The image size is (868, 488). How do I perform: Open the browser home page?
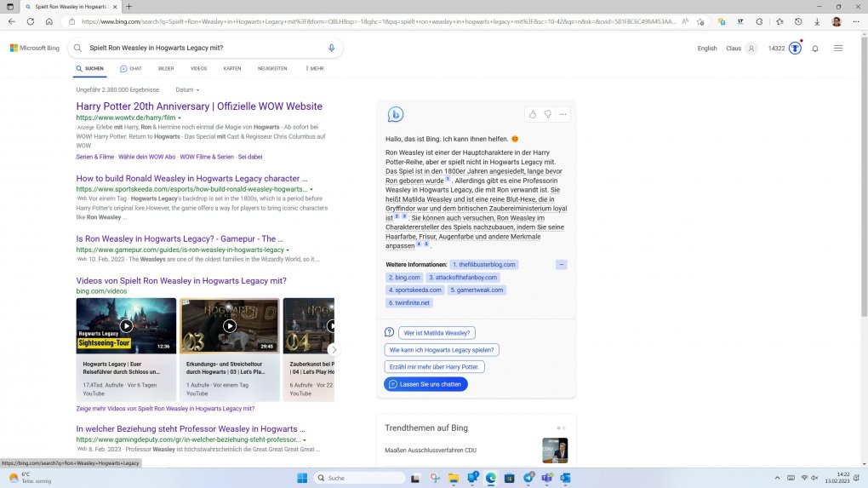click(x=49, y=21)
